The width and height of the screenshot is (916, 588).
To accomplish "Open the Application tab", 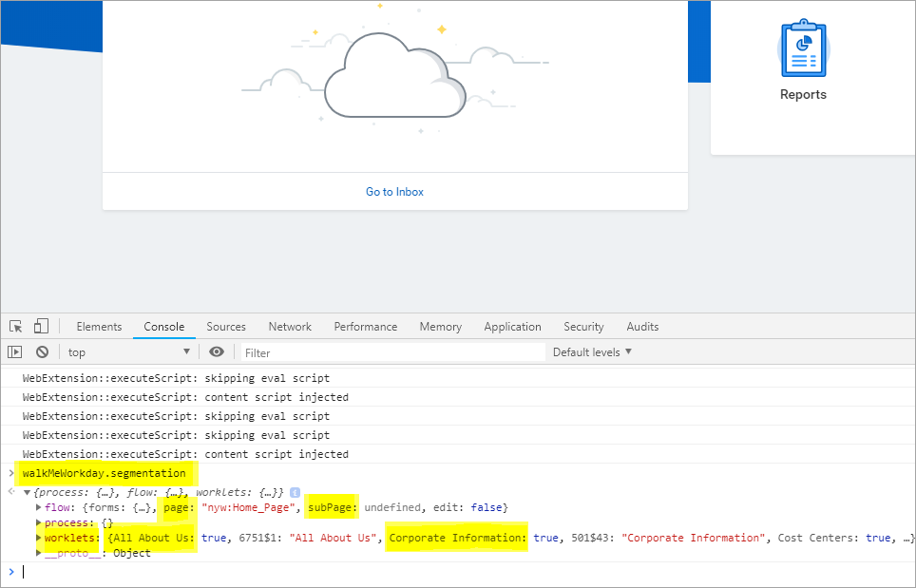I will pyautogui.click(x=512, y=327).
